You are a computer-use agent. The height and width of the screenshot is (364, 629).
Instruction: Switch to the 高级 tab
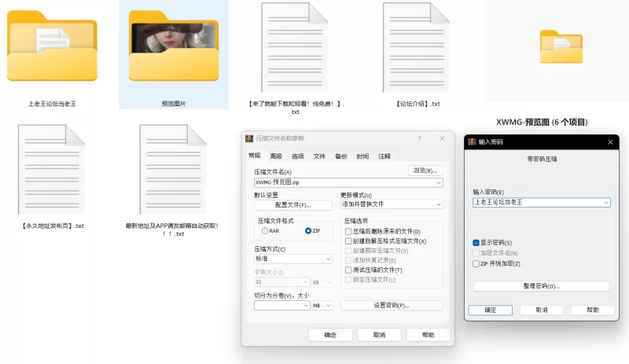pos(276,156)
